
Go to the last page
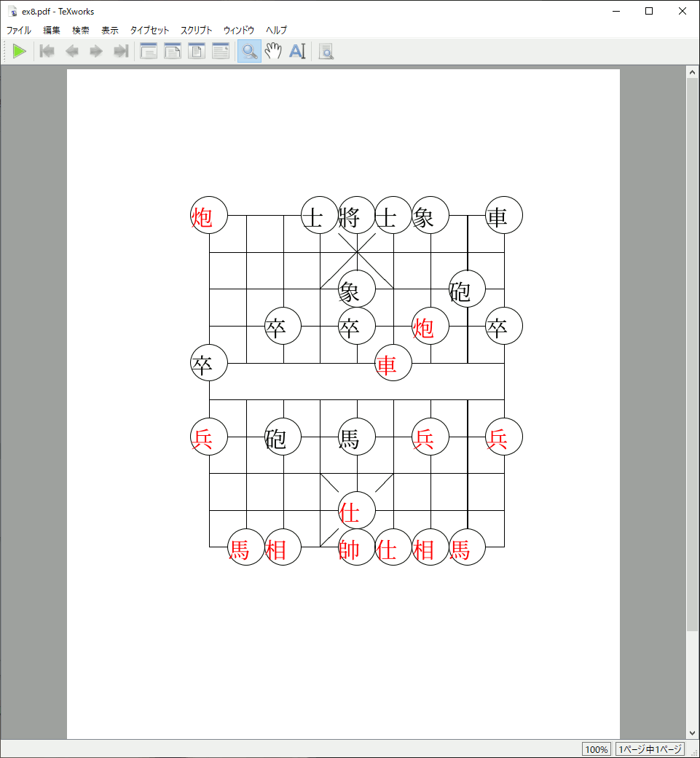(121, 51)
